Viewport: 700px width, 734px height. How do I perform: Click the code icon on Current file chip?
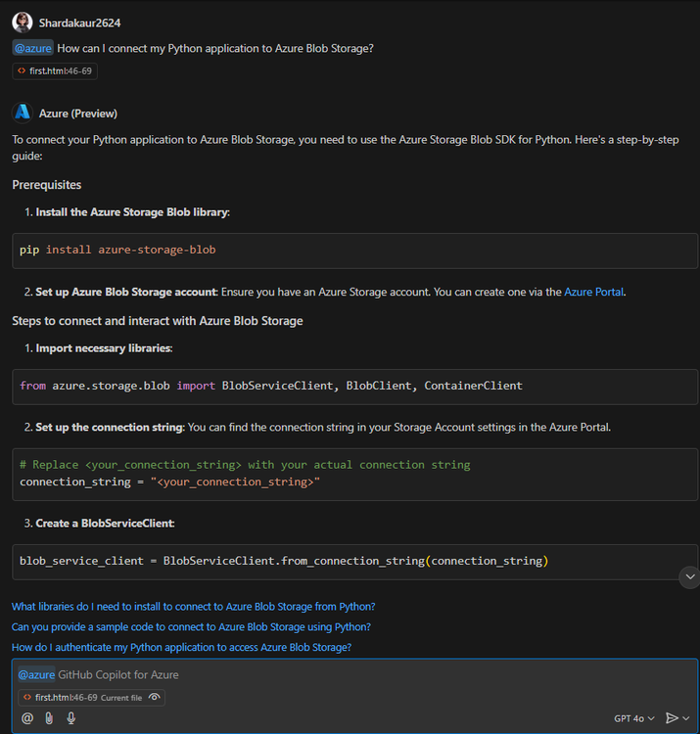click(x=27, y=698)
